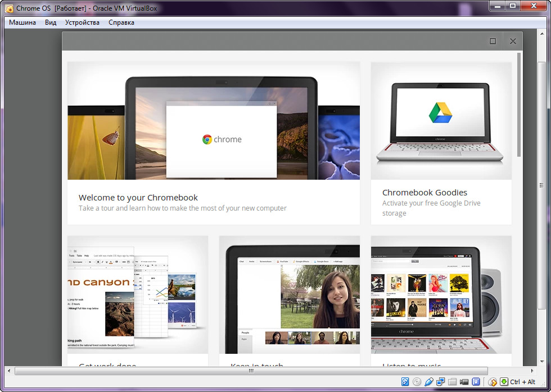Click the green arrow host key icon
The height and width of the screenshot is (392, 551).
pyautogui.click(x=504, y=382)
